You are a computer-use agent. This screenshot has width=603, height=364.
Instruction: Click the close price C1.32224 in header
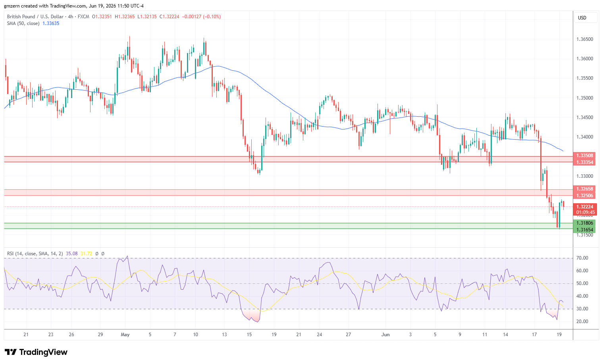(170, 17)
